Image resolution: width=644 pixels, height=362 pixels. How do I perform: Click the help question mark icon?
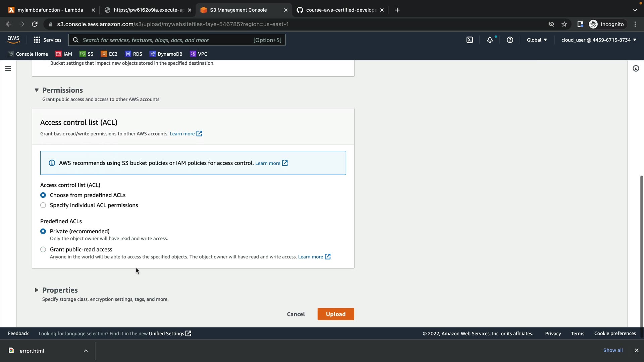[510, 40]
